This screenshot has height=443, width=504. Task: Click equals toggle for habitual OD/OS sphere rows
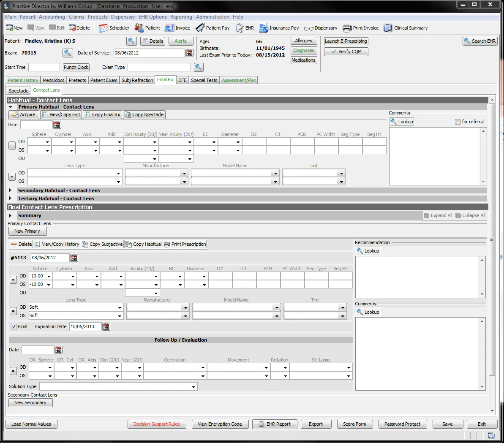[12, 146]
